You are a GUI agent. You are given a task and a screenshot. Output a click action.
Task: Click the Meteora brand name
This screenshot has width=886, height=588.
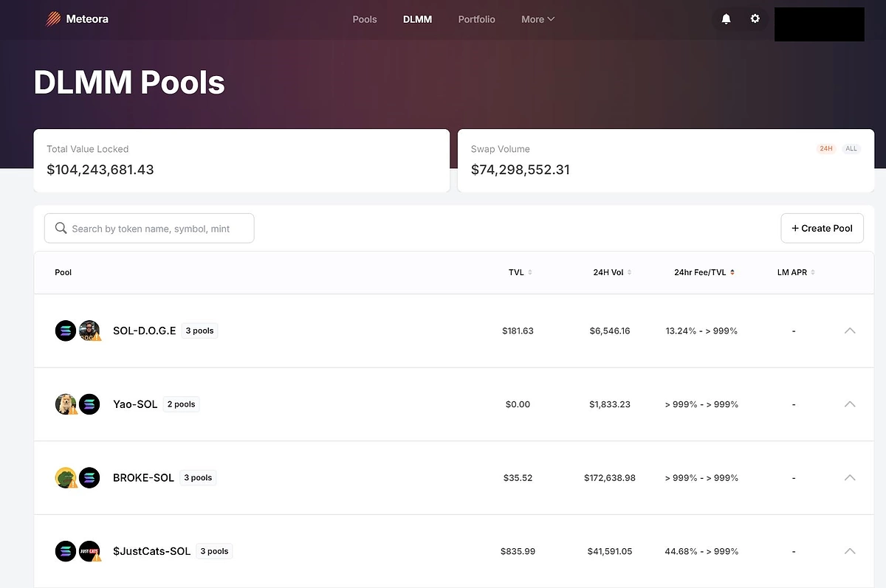pyautogui.click(x=87, y=19)
